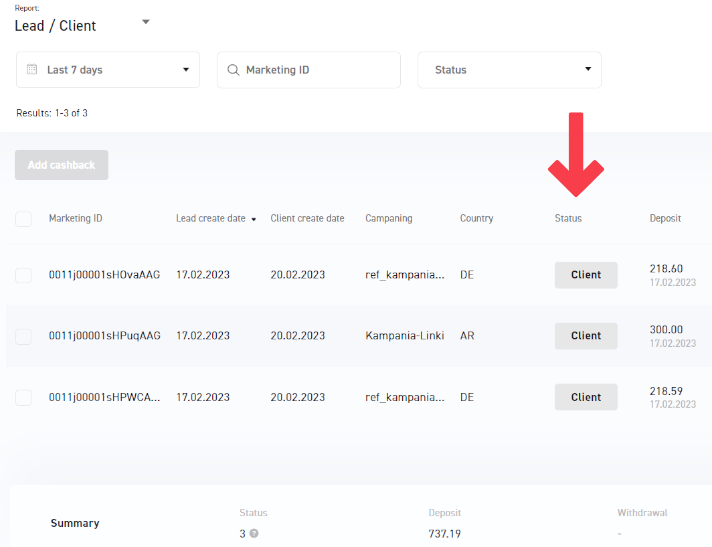Click the Client create date column header

[307, 219]
